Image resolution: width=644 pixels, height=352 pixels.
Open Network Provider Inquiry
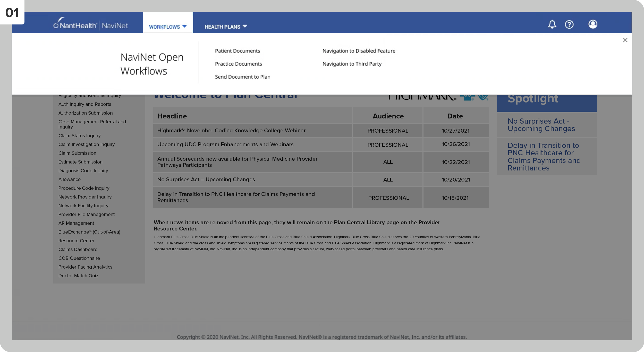point(85,197)
